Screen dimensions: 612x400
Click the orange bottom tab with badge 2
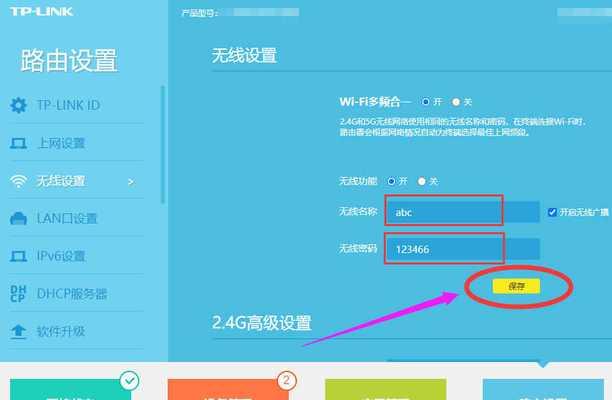pyautogui.click(x=228, y=389)
